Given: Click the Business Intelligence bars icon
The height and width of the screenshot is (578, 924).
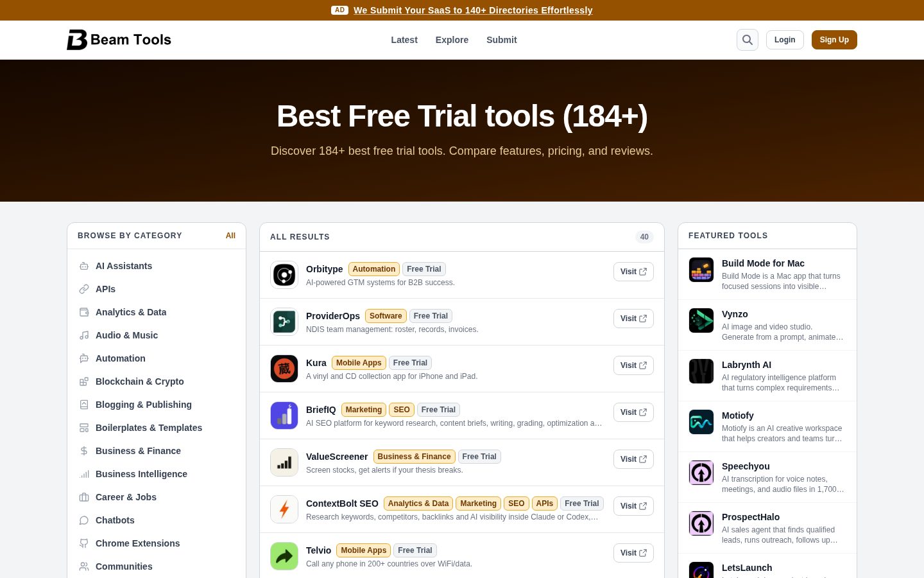Looking at the screenshot, I should coord(84,474).
